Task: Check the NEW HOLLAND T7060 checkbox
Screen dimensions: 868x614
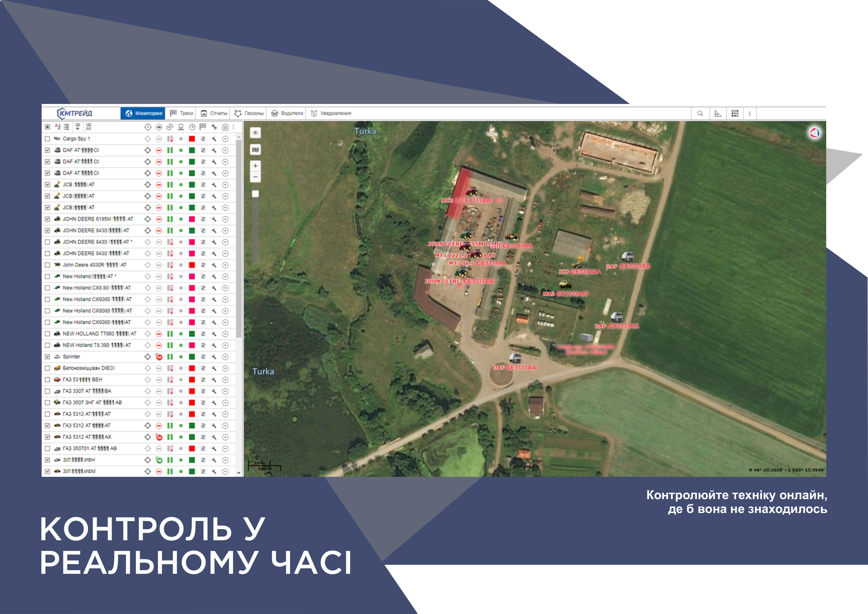Action: point(47,334)
